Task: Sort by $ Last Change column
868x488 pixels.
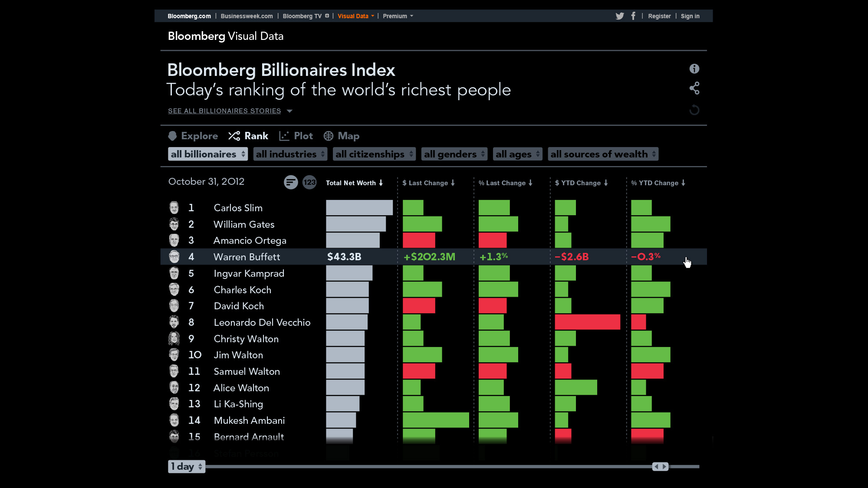Action: (428, 183)
